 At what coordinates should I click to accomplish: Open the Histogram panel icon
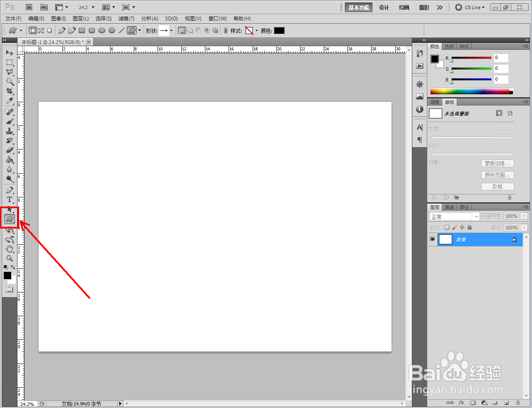click(x=420, y=97)
